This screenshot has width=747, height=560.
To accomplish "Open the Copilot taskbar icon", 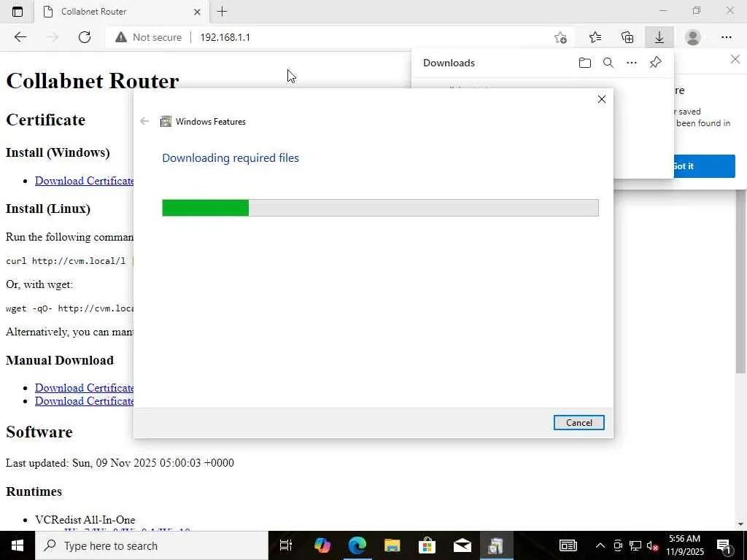I will pyautogui.click(x=322, y=545).
